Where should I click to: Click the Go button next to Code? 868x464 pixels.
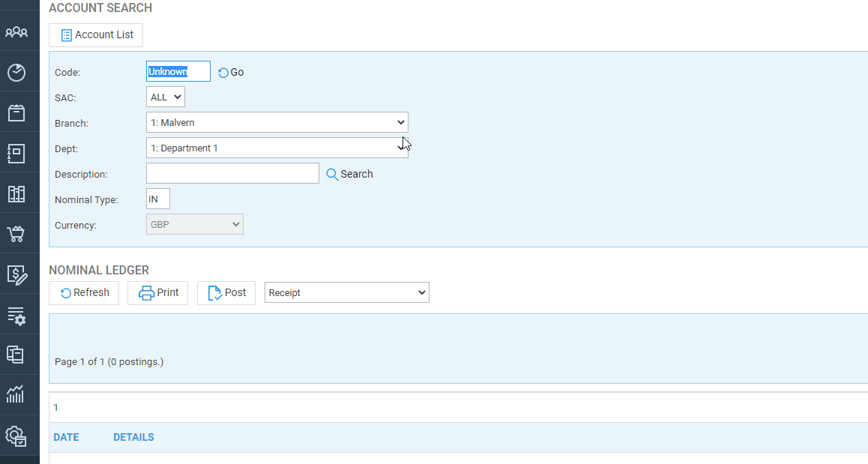[x=231, y=73]
